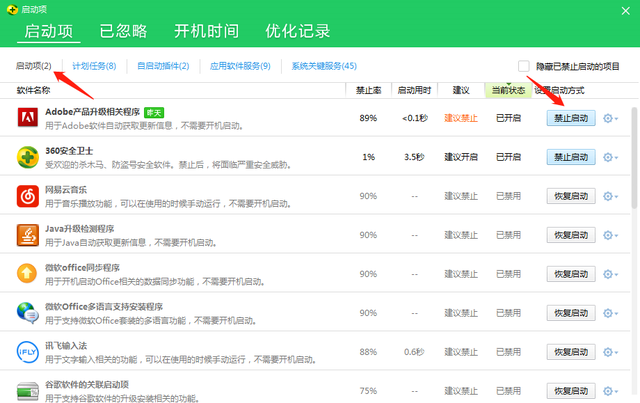This screenshot has width=640, height=403.
Task: Sort by the 启动用时 column header
Action: click(414, 90)
